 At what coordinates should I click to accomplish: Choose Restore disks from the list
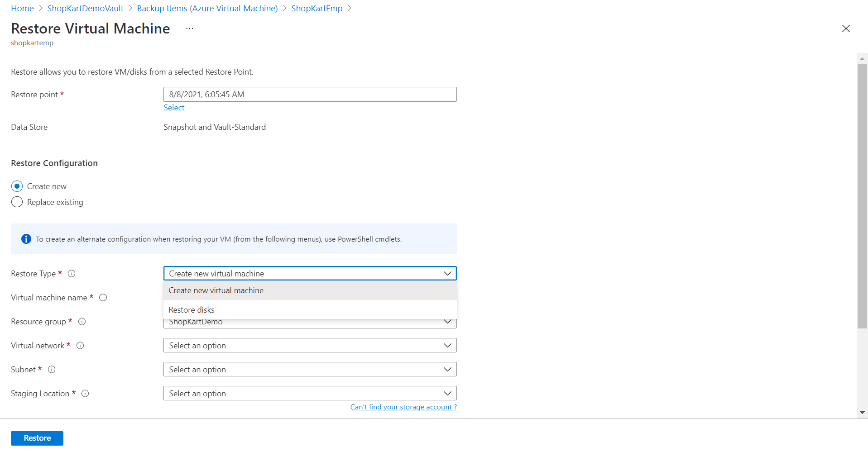(x=192, y=310)
